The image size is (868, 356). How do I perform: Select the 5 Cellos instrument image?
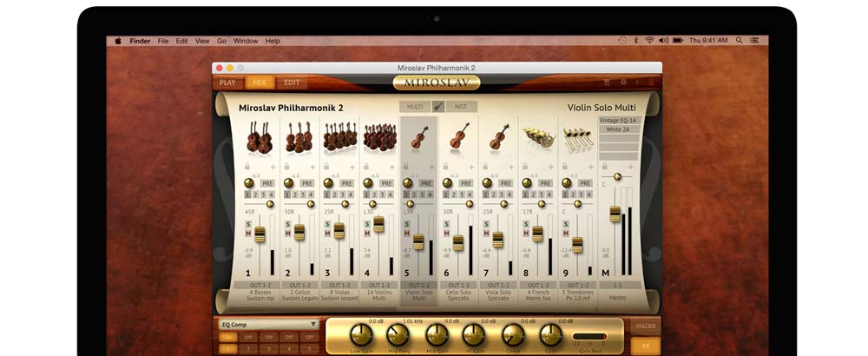[299, 137]
